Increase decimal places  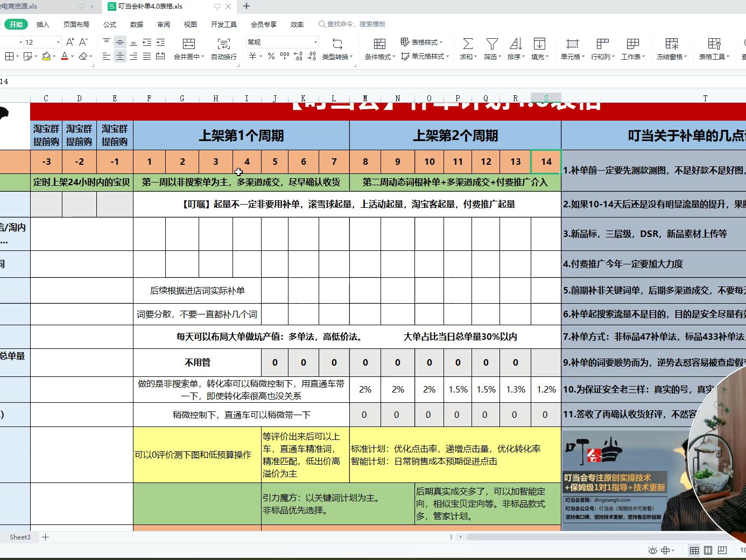pos(298,56)
